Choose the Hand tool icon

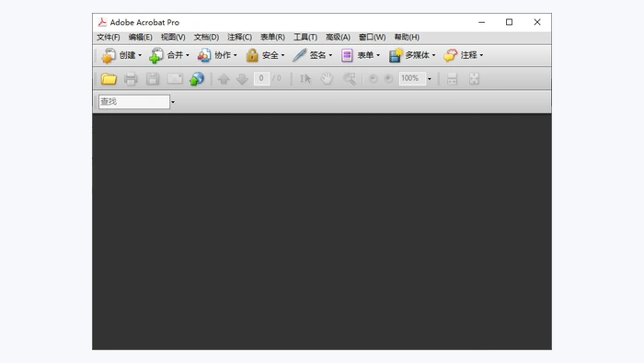point(327,79)
